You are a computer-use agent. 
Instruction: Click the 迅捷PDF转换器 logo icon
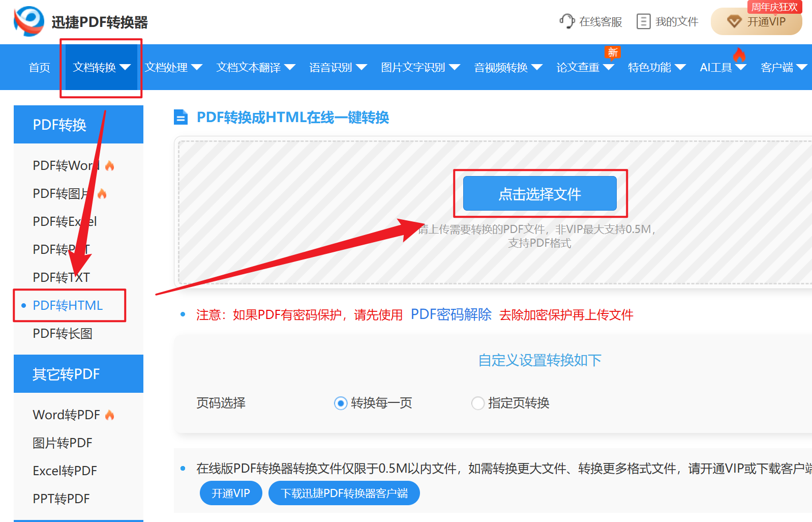29,21
